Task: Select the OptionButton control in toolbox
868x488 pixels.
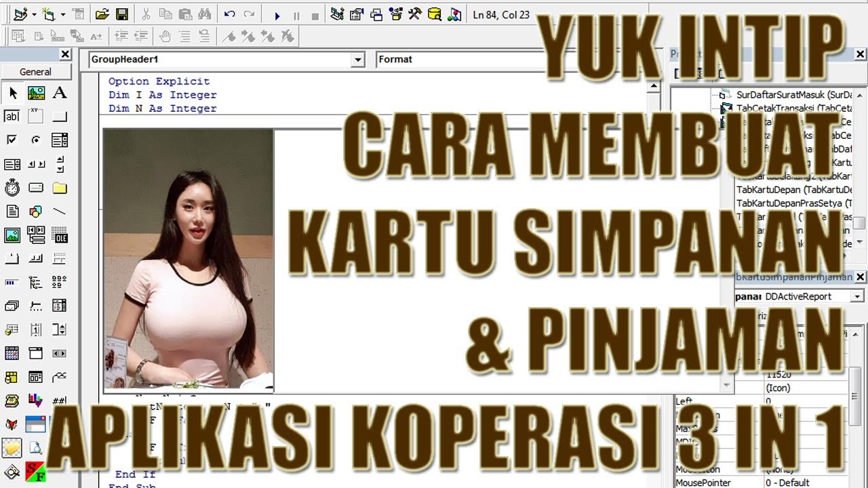Action: click(36, 140)
